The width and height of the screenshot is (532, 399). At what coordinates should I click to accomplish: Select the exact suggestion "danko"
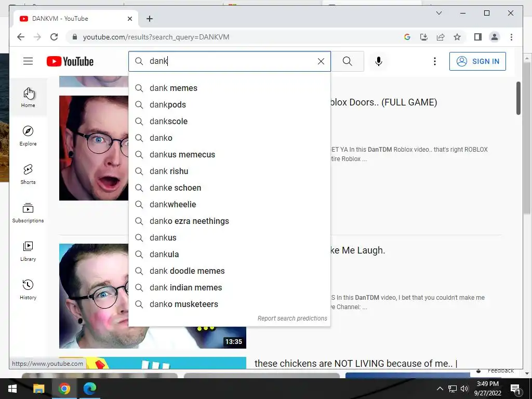coord(229,138)
